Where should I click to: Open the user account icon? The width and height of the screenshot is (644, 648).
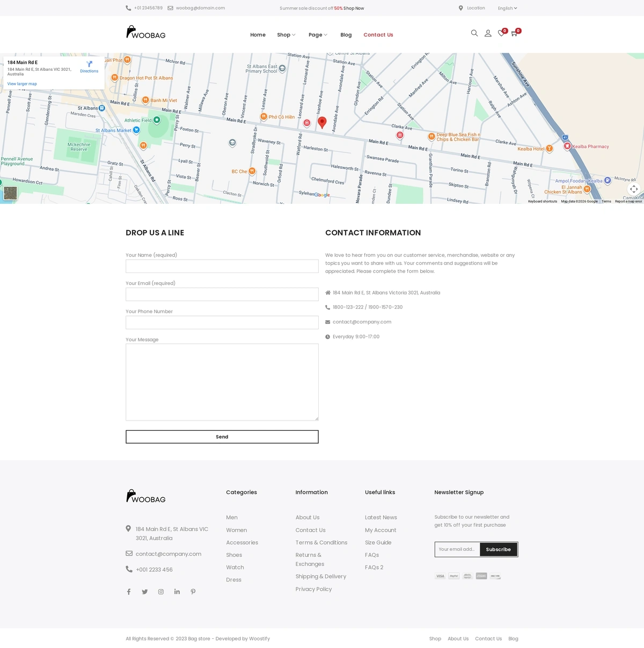488,33
